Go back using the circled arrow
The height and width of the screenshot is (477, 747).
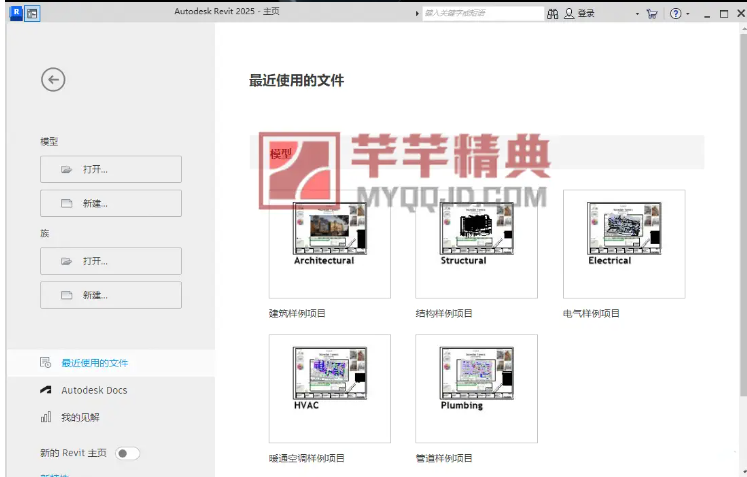53,80
